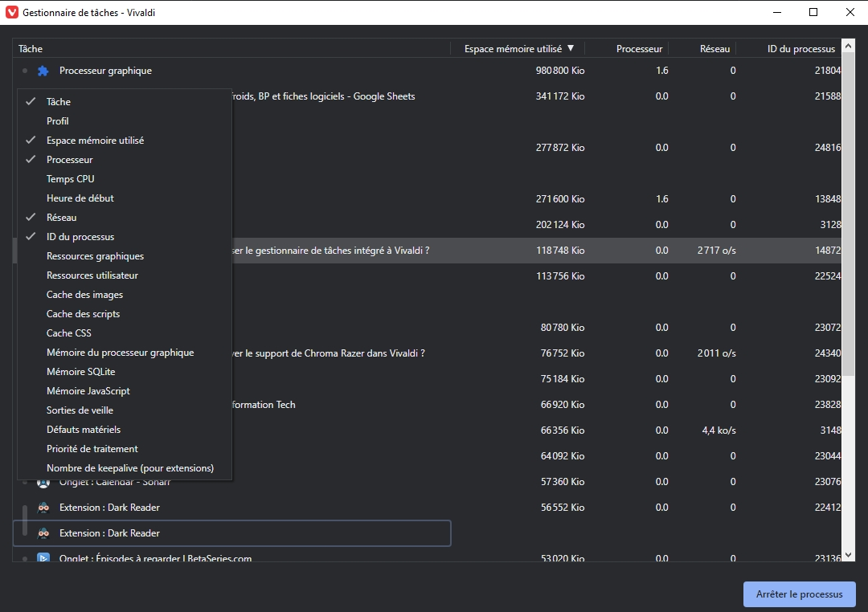Select Mémoire du processeur graphique entry
Image resolution: width=868 pixels, height=612 pixels.
(x=125, y=353)
